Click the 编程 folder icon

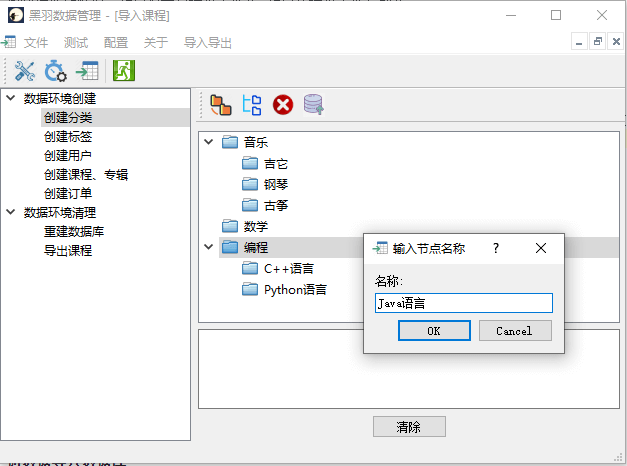click(x=230, y=247)
